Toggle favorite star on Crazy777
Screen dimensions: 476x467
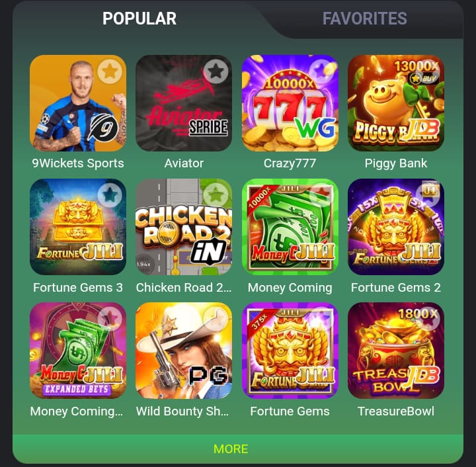321,71
